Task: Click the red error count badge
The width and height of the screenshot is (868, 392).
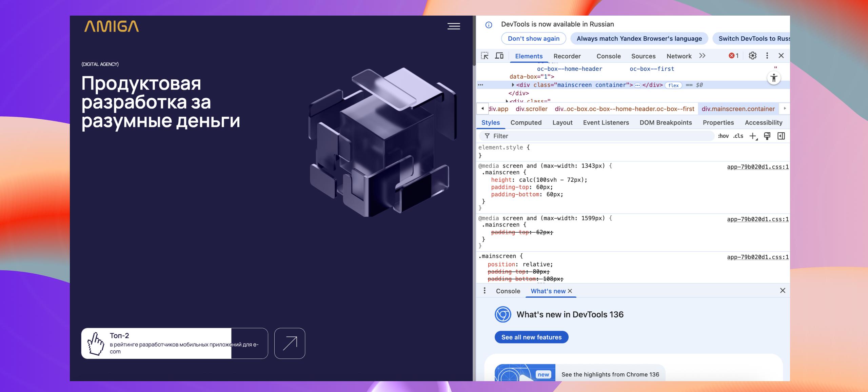Action: pos(733,56)
